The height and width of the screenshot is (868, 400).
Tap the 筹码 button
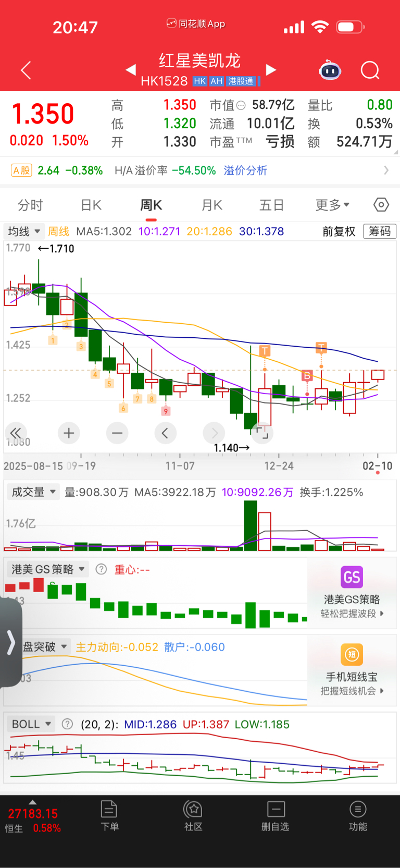click(380, 231)
